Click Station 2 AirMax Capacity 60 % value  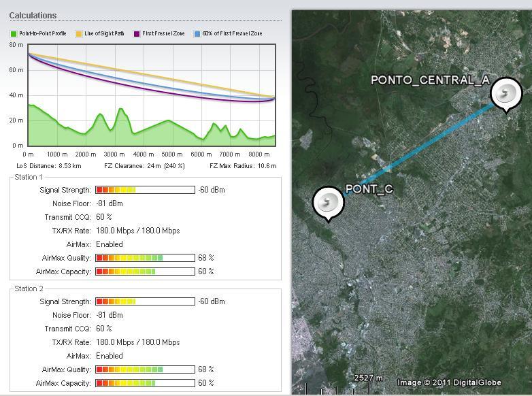206,383
